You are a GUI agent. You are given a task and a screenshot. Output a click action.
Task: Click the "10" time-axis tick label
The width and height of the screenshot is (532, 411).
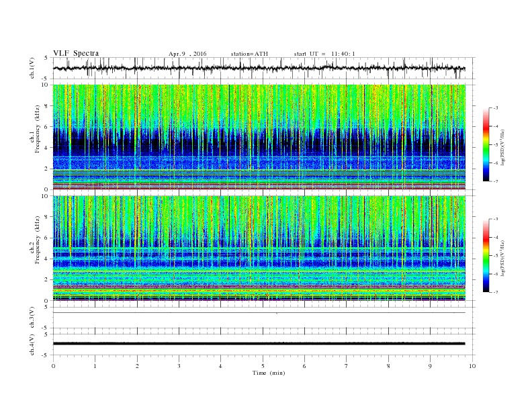[472, 366]
